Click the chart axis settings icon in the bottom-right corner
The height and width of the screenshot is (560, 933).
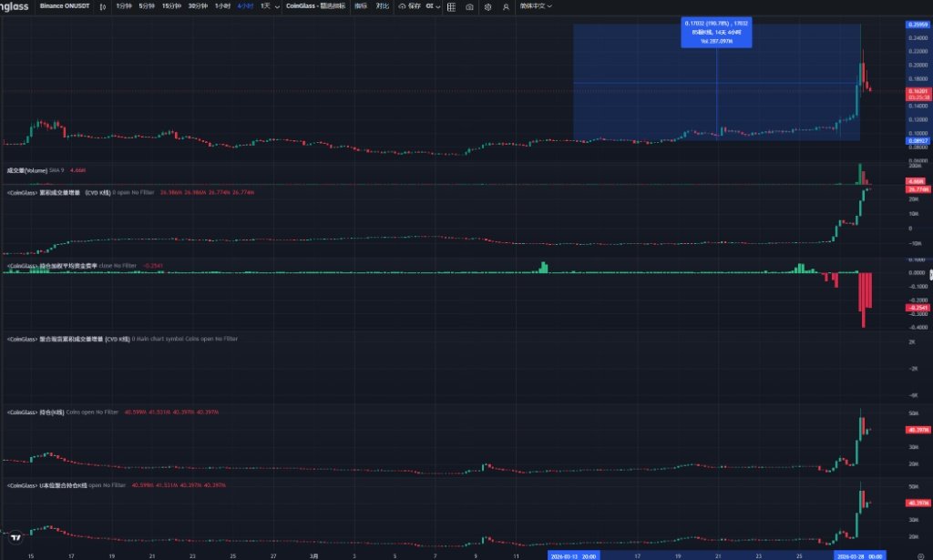(x=920, y=555)
